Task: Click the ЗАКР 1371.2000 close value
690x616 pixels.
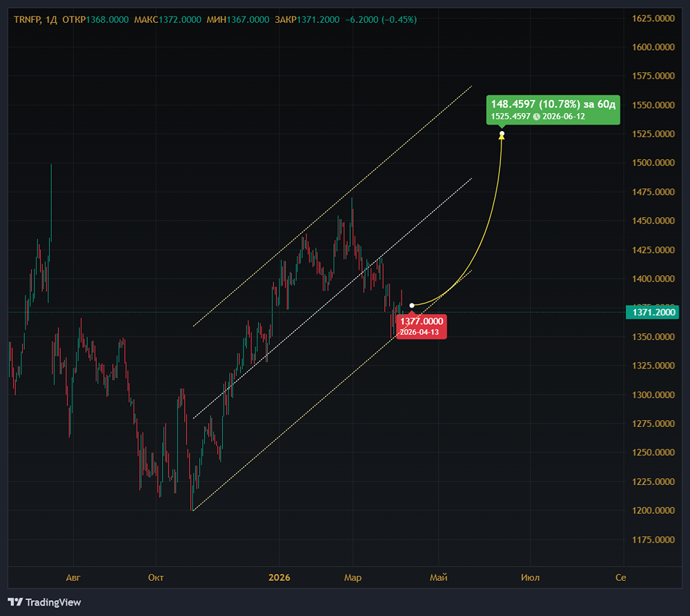Action: pyautogui.click(x=307, y=19)
